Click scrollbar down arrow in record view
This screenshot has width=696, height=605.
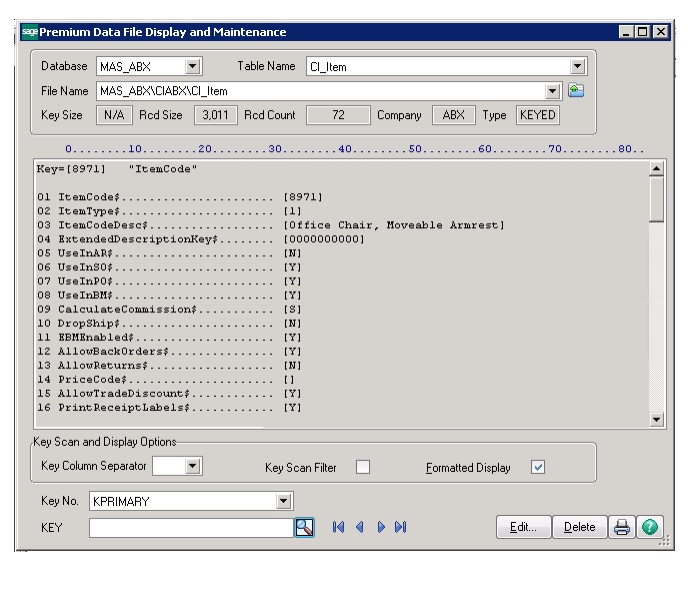pyautogui.click(x=656, y=419)
